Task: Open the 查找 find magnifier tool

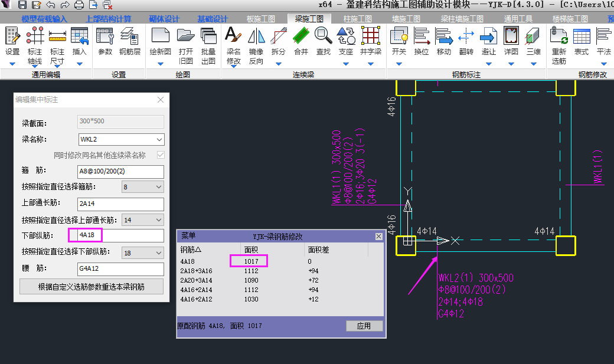Action: (324, 36)
